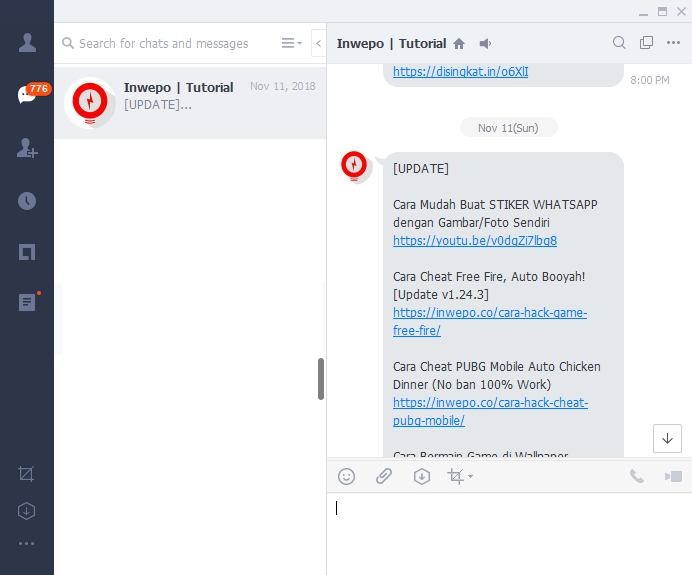This screenshot has width=692, height=575.
Task: Attach a file with paperclip icon
Action: [x=384, y=476]
